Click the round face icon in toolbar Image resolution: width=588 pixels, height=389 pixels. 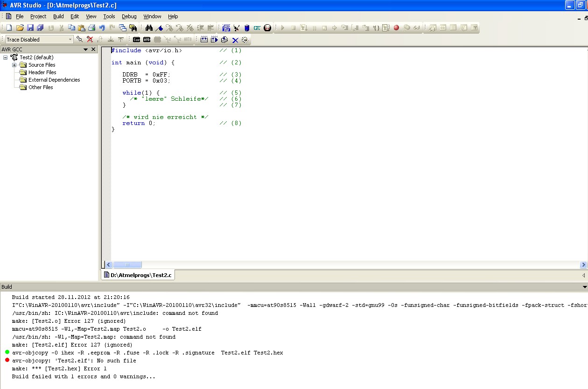pos(267,28)
